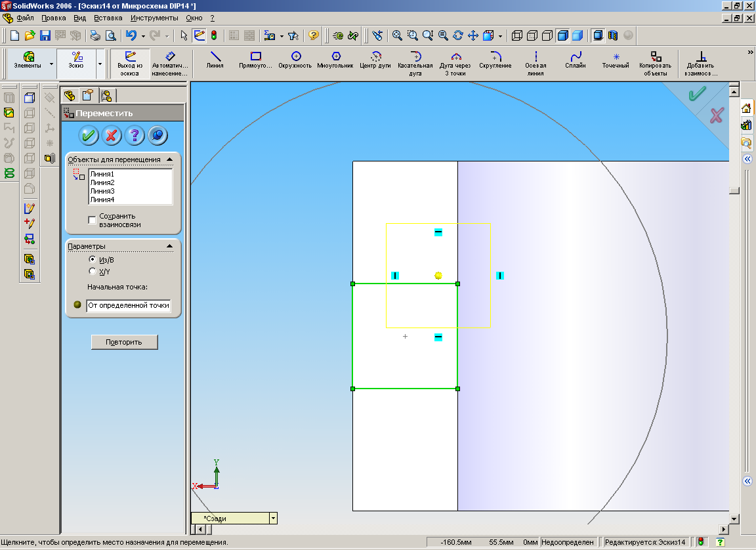Create a new document
The width and height of the screenshot is (756, 550).
coord(15,35)
